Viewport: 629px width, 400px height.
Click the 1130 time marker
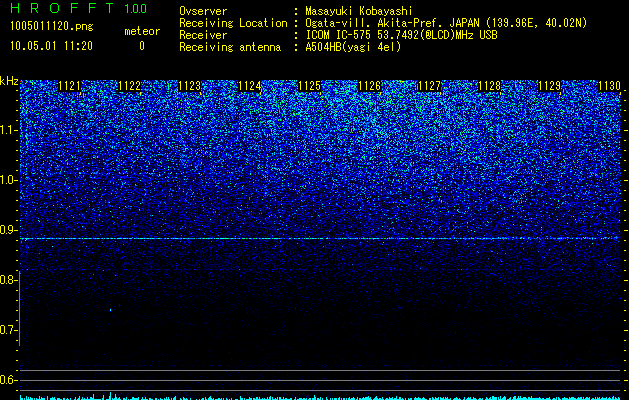pyautogui.click(x=609, y=86)
